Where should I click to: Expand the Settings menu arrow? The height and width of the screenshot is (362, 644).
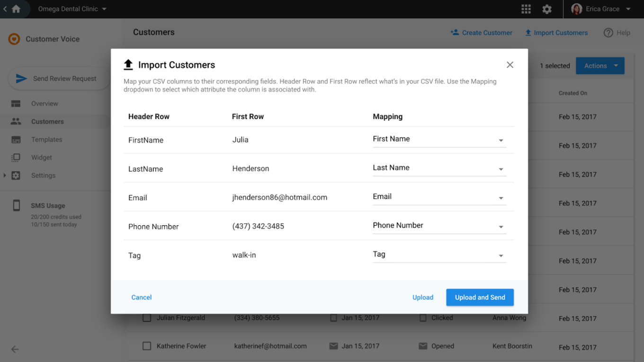click(5, 176)
